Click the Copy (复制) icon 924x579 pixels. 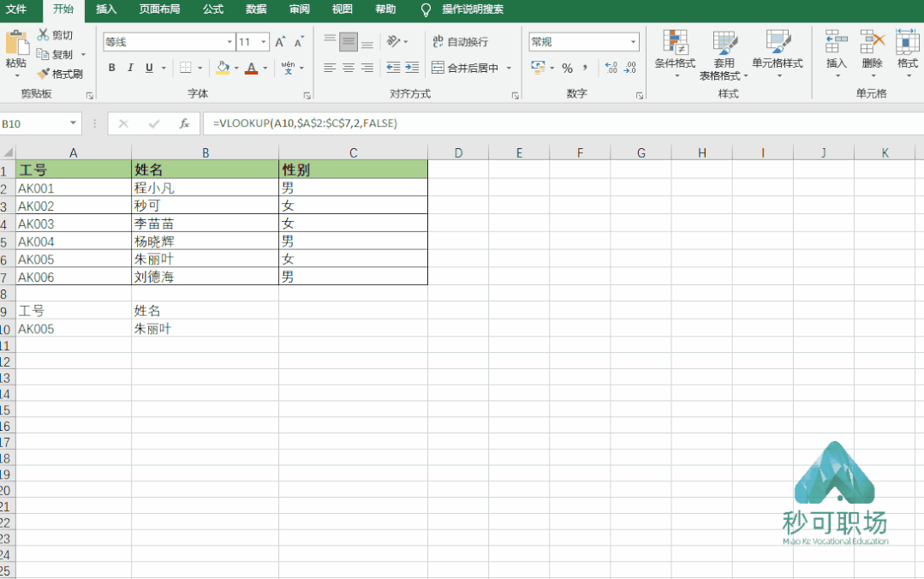point(43,54)
